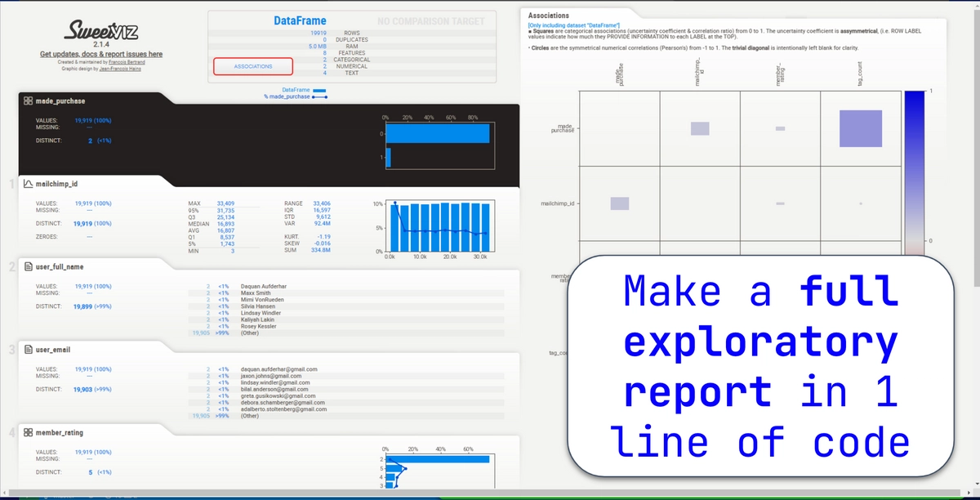This screenshot has width=980, height=500.
Task: Open the Francois Bertrand link
Action: pyautogui.click(x=127, y=62)
